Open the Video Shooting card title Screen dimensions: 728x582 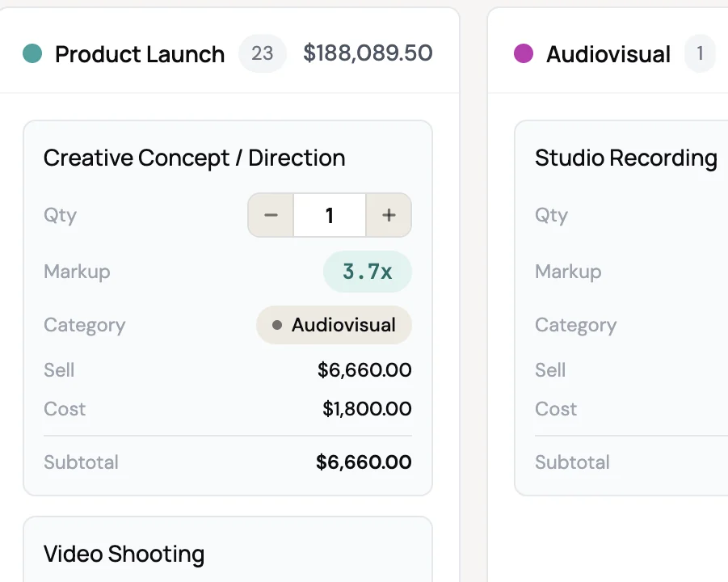[x=124, y=555]
